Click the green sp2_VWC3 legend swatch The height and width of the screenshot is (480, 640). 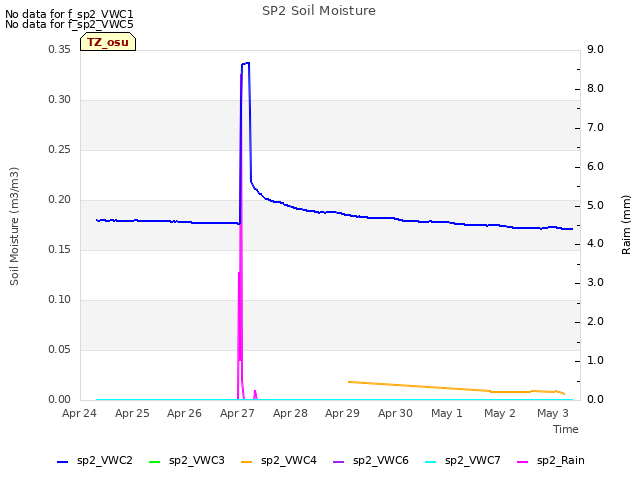point(155,462)
